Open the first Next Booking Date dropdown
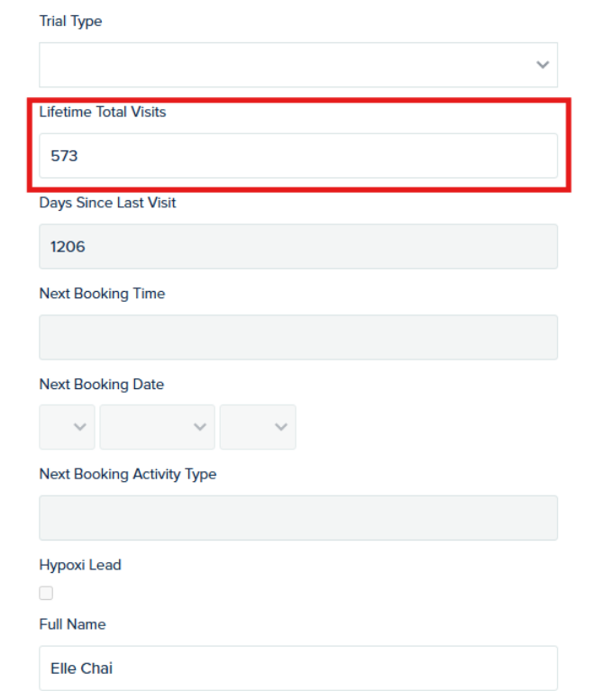Image resolution: width=592 pixels, height=700 pixels. tap(67, 427)
